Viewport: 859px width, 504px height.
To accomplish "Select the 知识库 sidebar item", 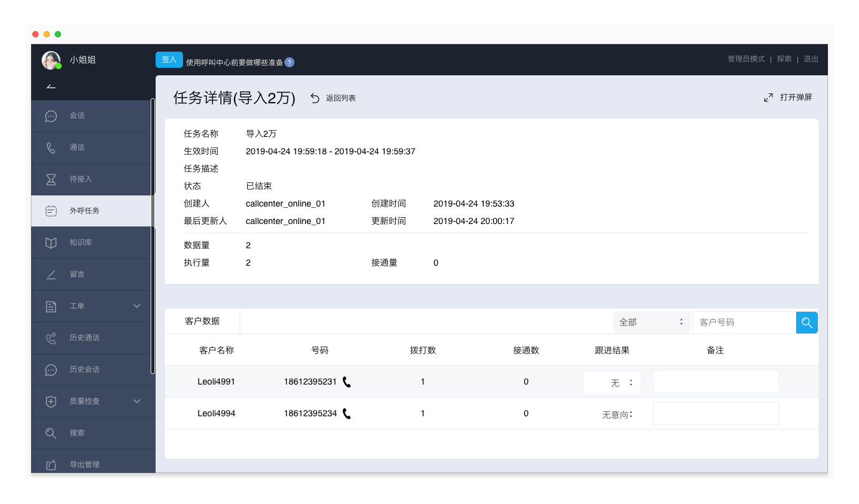I will point(80,243).
